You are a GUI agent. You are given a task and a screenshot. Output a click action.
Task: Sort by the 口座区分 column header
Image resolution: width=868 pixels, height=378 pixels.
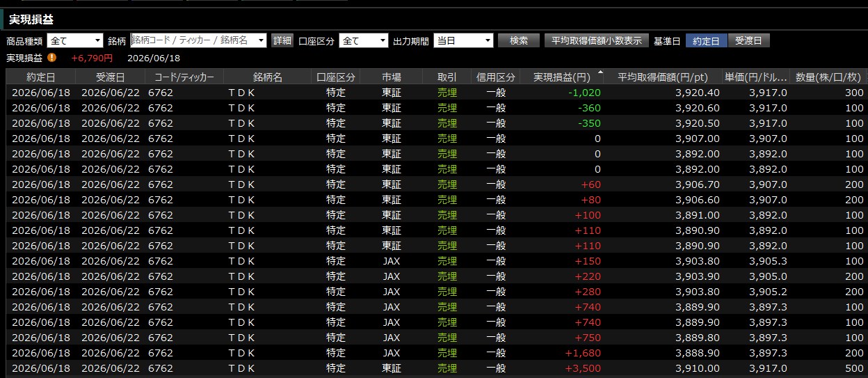pos(335,77)
